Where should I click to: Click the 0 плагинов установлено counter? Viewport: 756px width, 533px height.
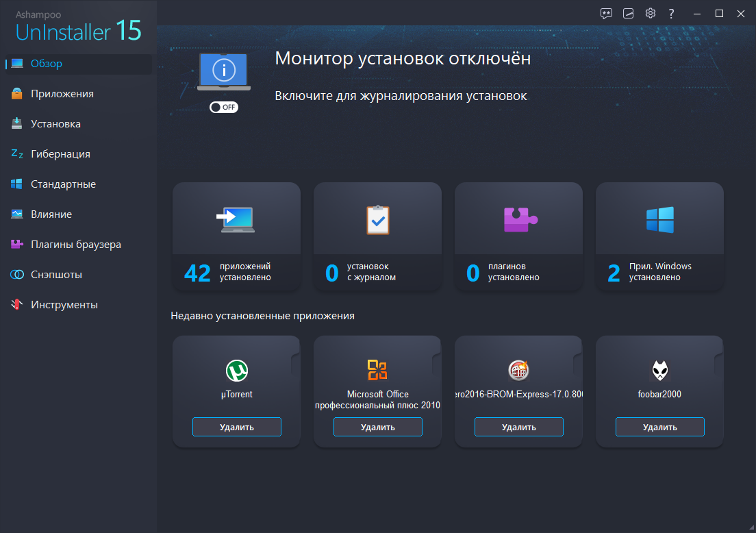[x=503, y=272]
